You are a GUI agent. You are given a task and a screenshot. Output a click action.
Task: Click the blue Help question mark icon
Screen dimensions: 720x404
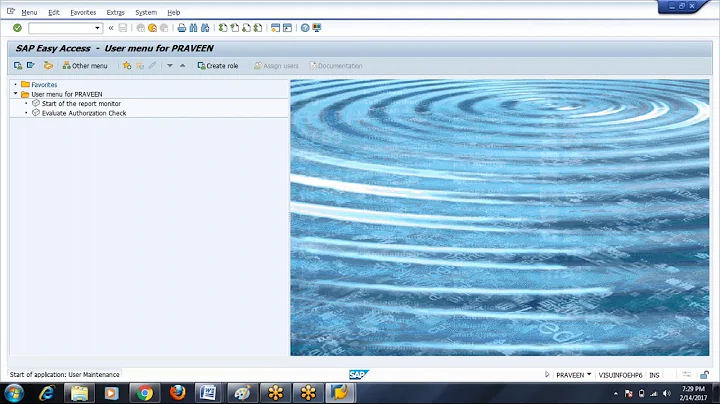[x=305, y=28]
